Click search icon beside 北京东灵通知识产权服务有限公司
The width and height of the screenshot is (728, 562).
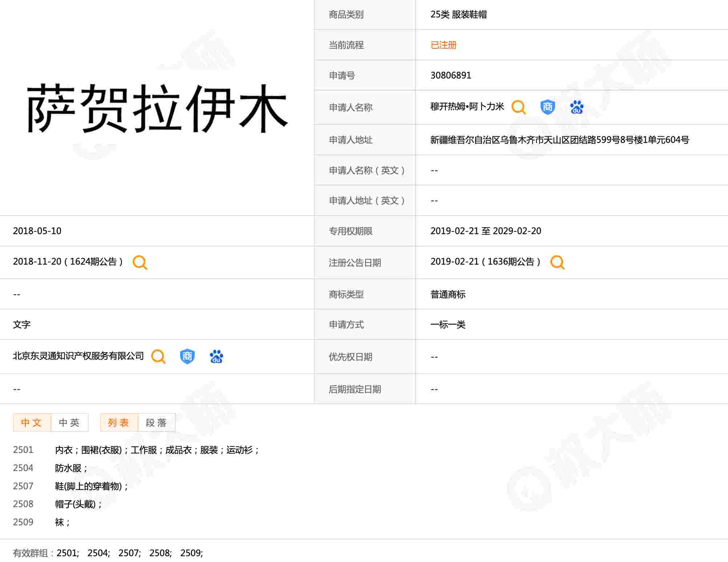point(158,357)
